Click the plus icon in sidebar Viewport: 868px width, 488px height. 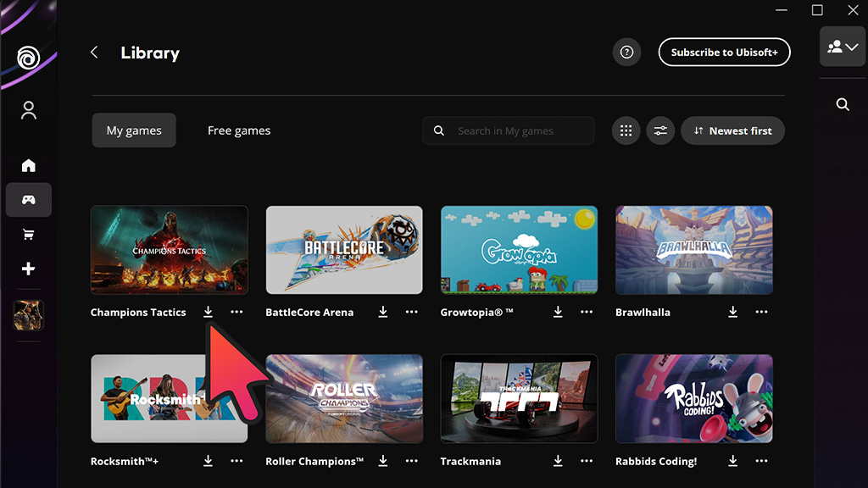tap(28, 269)
